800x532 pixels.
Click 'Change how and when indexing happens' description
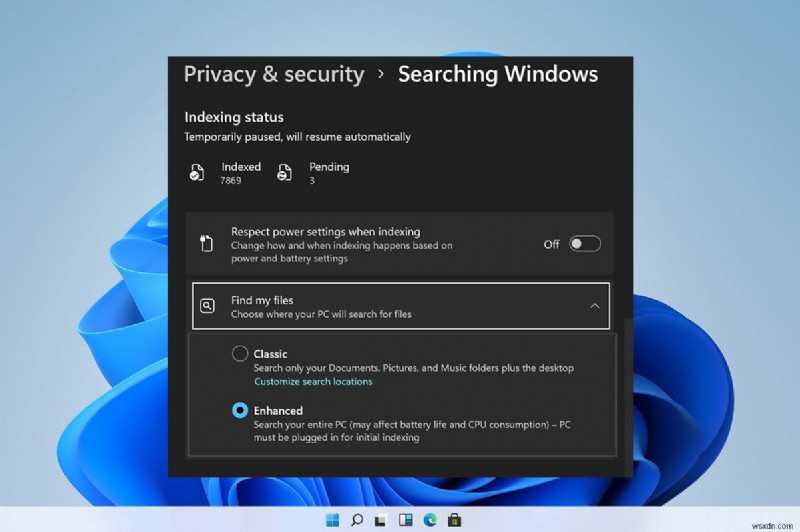coord(341,252)
